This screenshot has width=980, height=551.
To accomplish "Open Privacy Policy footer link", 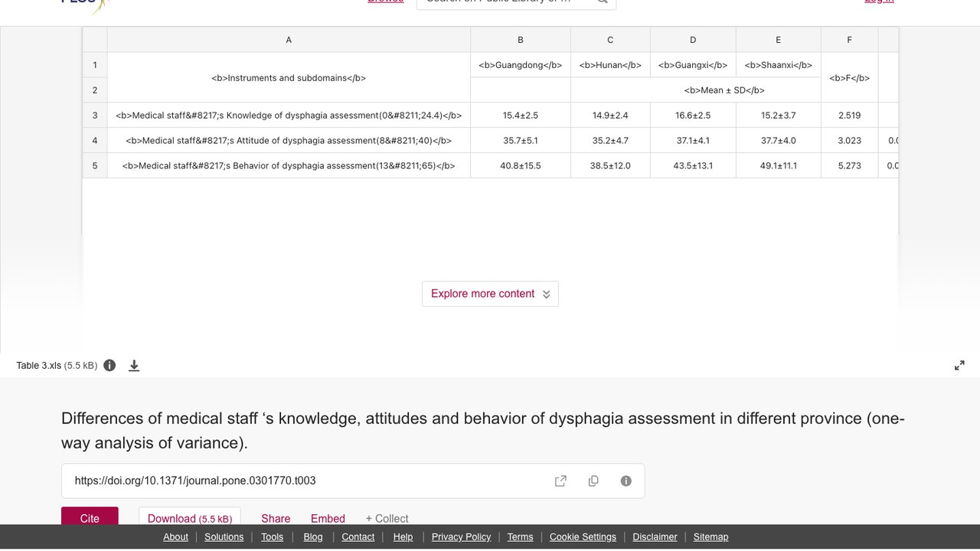I will 461,537.
